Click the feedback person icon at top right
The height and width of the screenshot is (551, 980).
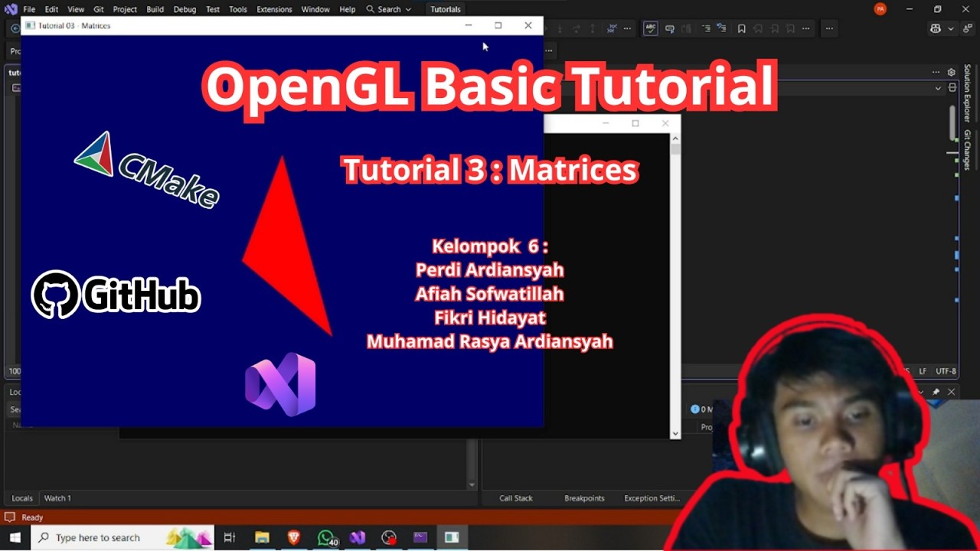[966, 29]
